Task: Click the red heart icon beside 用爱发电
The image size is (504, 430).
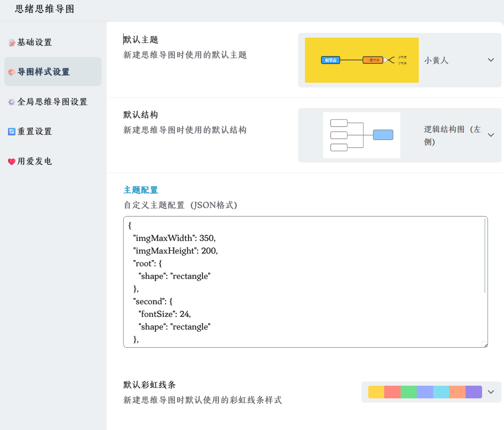Action: pyautogui.click(x=12, y=162)
